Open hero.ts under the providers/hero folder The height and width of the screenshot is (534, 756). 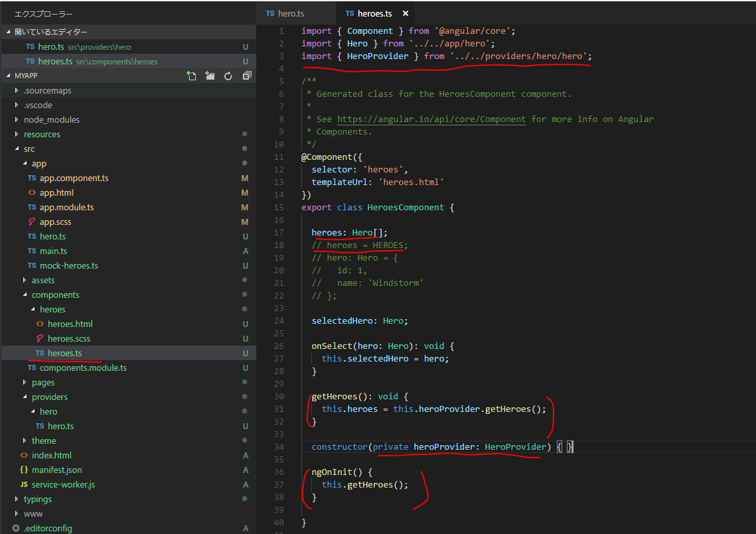(x=129, y=426)
